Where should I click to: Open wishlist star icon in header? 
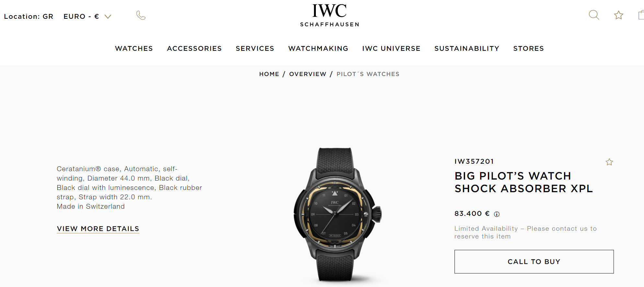(x=618, y=15)
